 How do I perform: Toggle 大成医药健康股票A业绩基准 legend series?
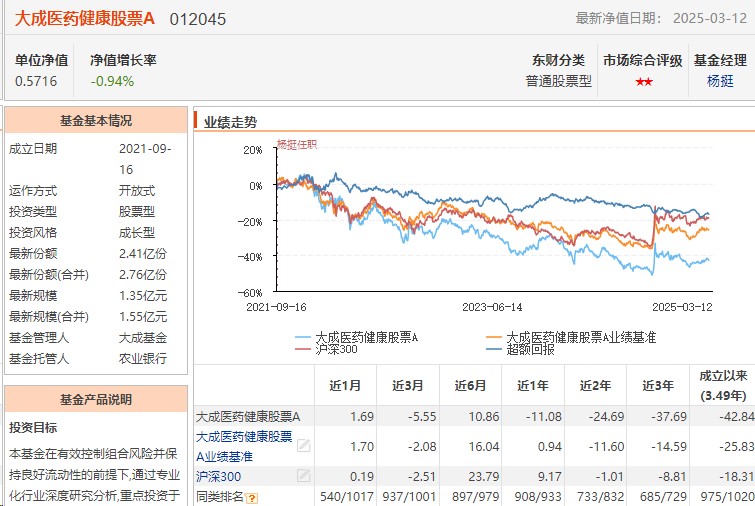tap(571, 337)
